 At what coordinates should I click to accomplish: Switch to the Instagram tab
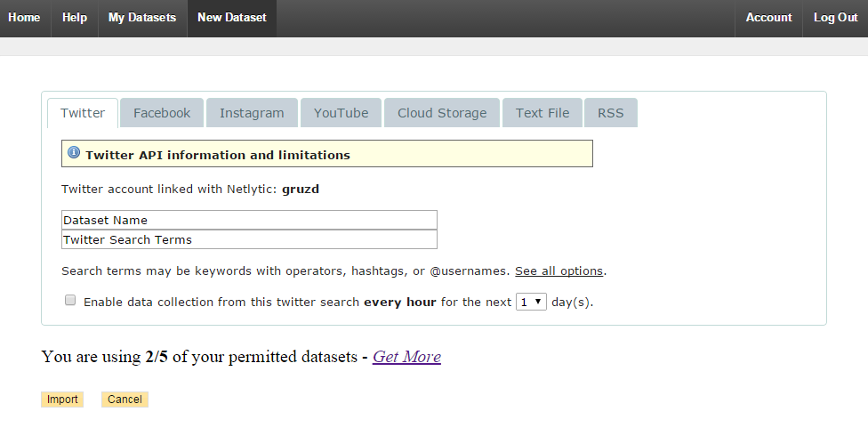pos(252,113)
